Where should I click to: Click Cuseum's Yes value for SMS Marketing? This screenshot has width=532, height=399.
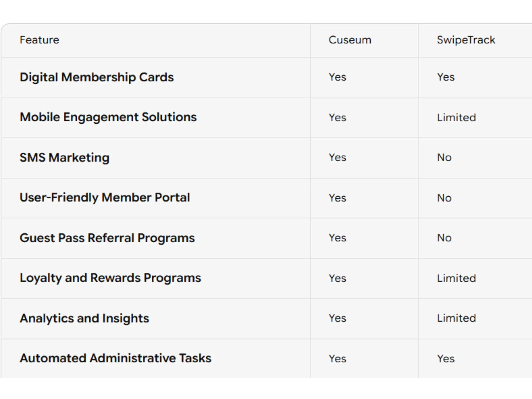coord(337,157)
